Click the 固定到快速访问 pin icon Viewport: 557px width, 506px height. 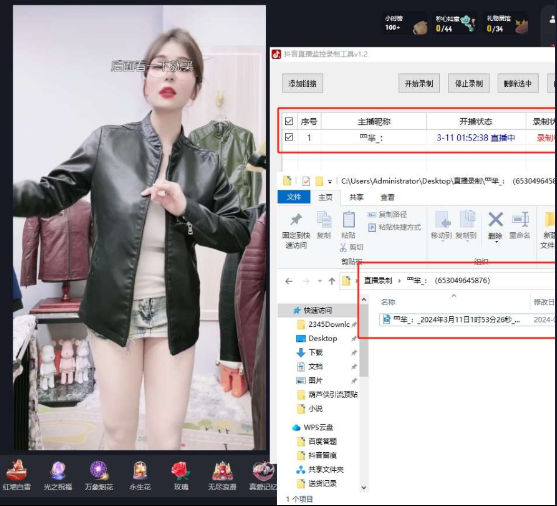pos(296,220)
